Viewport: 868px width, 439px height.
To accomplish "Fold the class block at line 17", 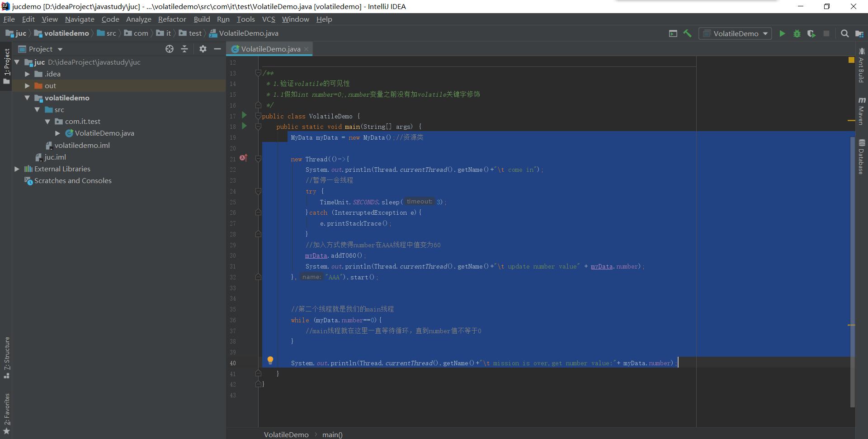I will (x=258, y=116).
